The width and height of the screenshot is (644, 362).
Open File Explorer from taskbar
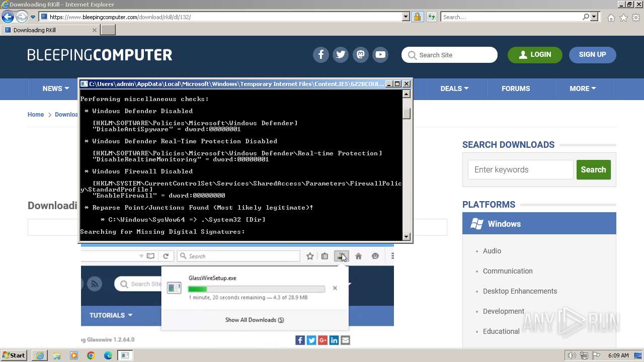[x=57, y=355]
